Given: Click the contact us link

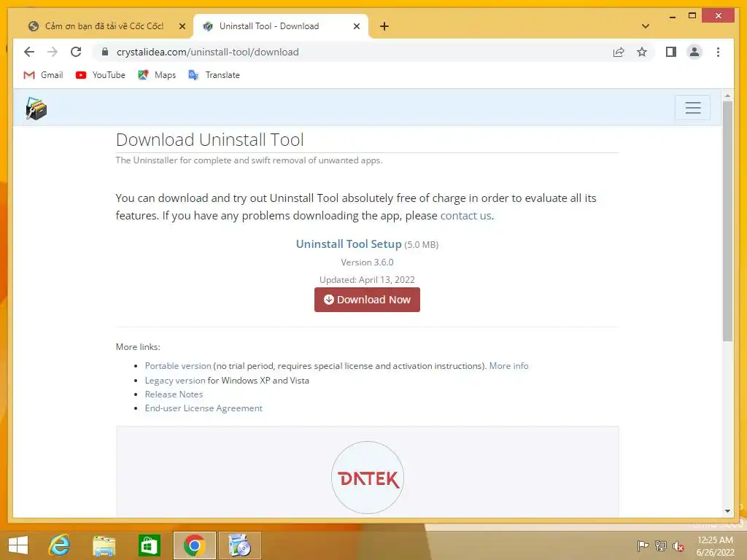Looking at the screenshot, I should (465, 216).
